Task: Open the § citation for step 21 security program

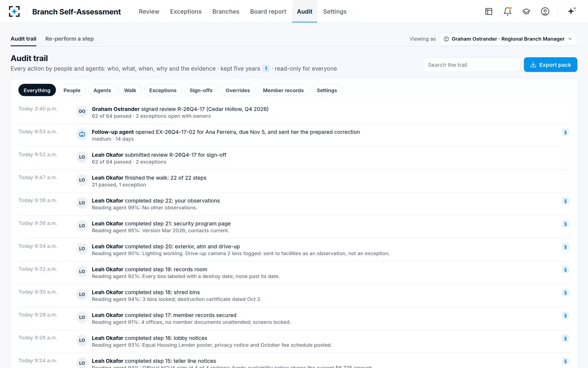Action: click(566, 224)
